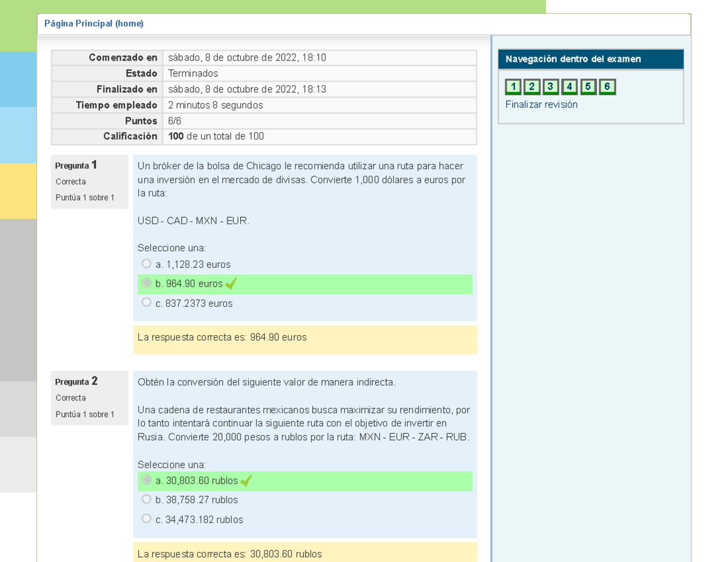Image resolution: width=728 pixels, height=562 pixels.
Task: Navigate to question 3 via navigation block
Action: [x=550, y=87]
